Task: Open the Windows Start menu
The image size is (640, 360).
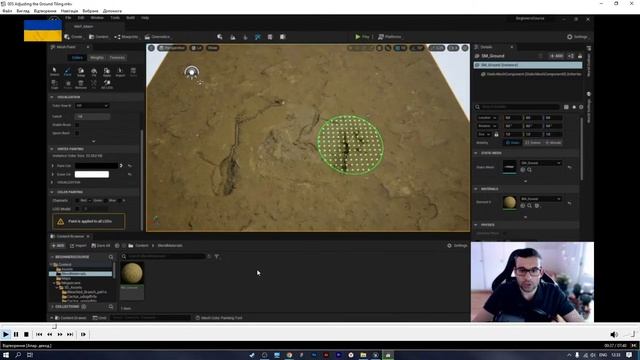Action: click(6, 355)
